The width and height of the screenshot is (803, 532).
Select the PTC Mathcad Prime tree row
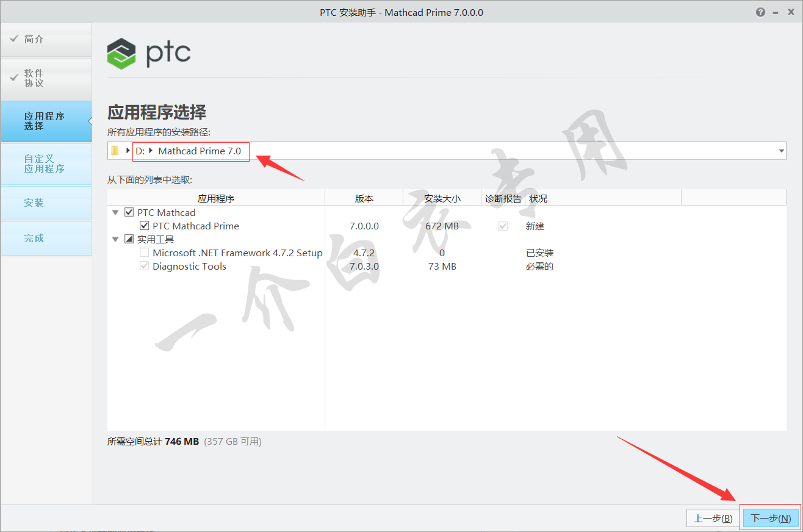pos(196,226)
